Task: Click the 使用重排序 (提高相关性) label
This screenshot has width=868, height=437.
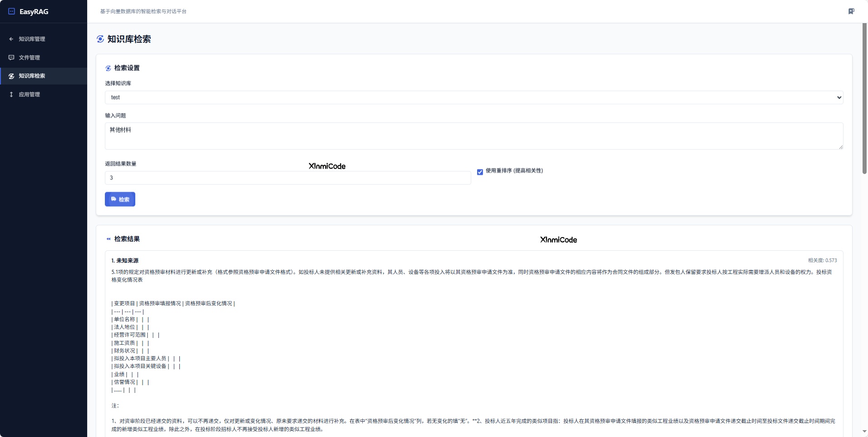Action: click(x=514, y=171)
